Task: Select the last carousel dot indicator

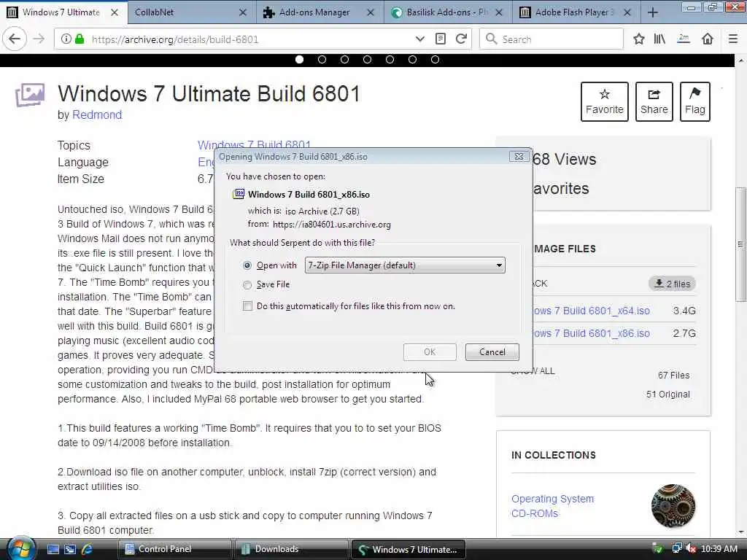Action: 435,60
